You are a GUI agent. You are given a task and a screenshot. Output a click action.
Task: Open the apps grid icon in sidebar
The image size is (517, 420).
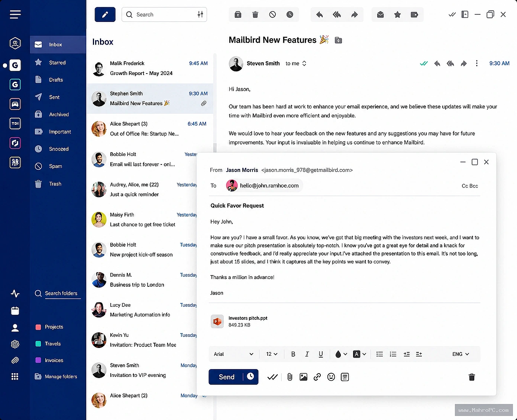pos(15,377)
